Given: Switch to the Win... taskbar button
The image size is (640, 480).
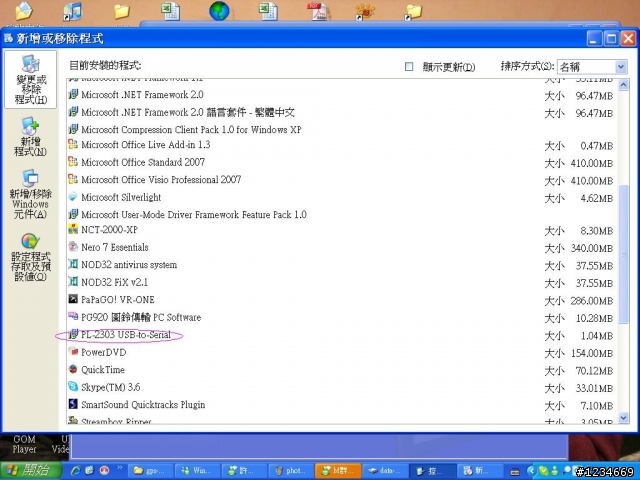Looking at the screenshot, I should (197, 471).
